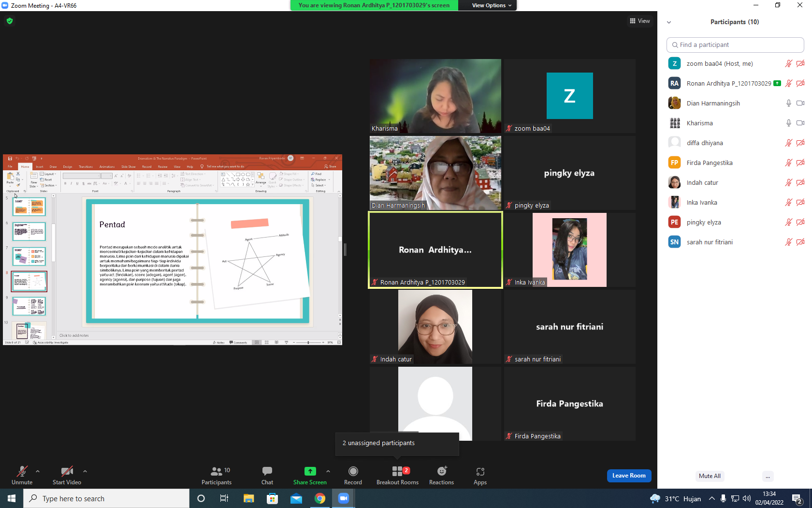The width and height of the screenshot is (812, 508).
Task: Click the date and time clock
Action: (769, 498)
